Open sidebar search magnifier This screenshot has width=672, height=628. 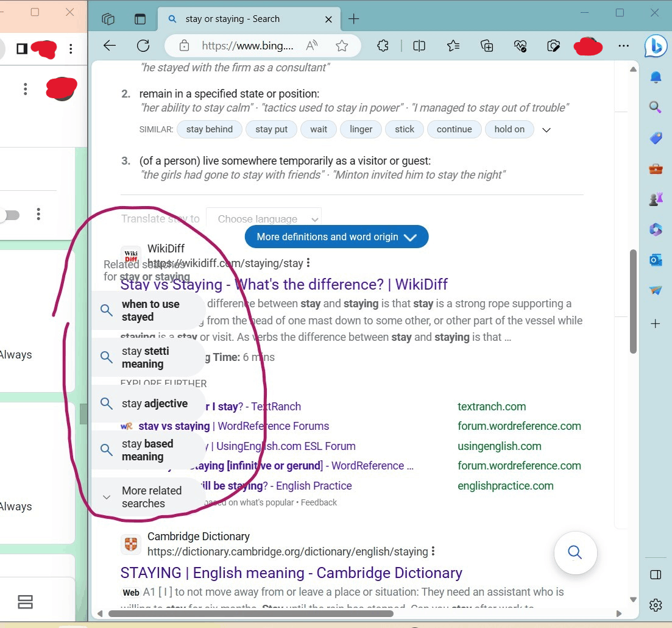click(656, 107)
